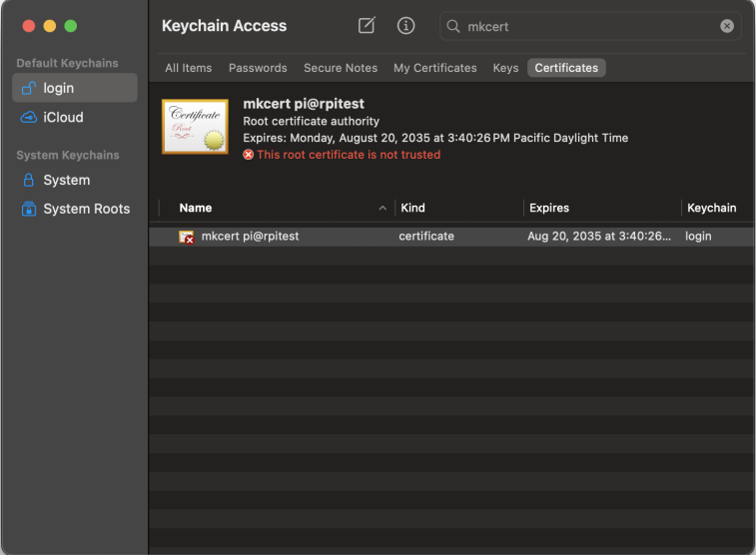The width and height of the screenshot is (756, 555).
Task: Click the lock icon beside System
Action: (x=28, y=180)
